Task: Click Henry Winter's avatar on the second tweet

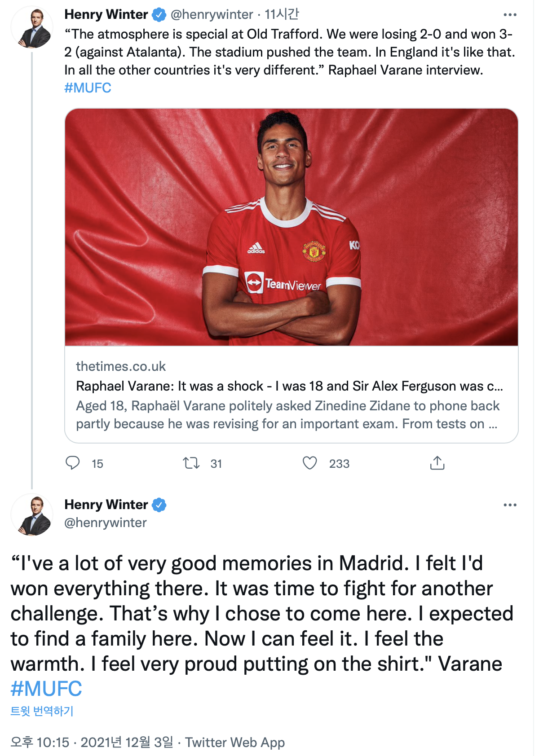Action: [x=32, y=515]
